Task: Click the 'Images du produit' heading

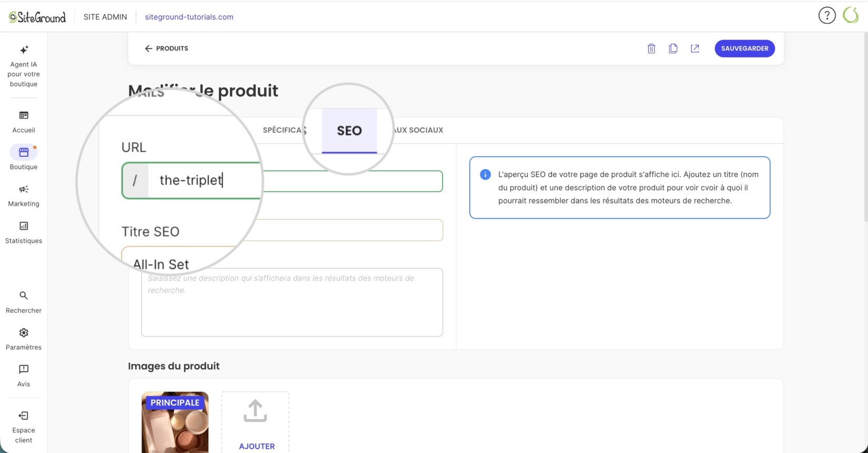Action: click(173, 366)
